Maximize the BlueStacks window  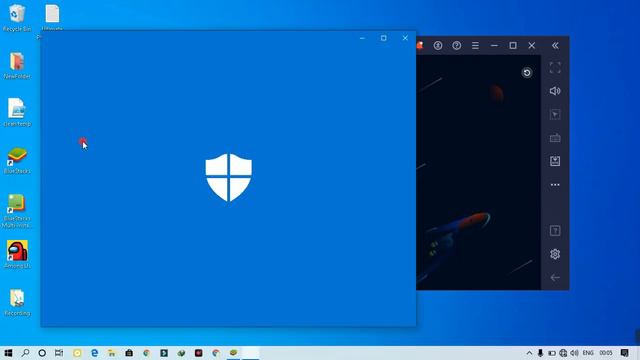click(x=513, y=45)
